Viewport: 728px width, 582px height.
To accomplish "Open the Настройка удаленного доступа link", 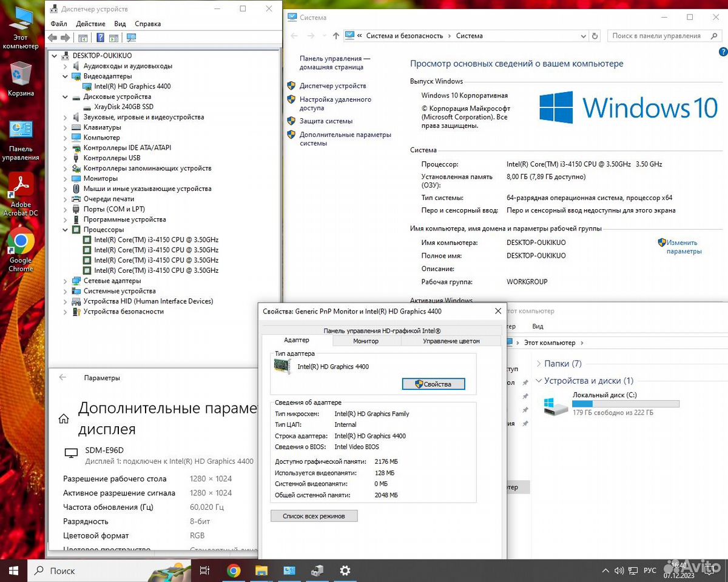I will click(335, 104).
